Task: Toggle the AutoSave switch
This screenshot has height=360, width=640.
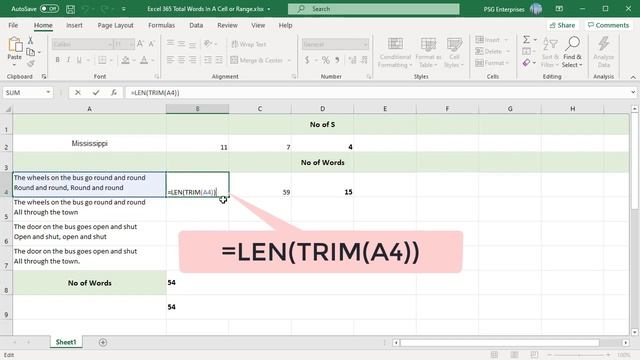Action: pyautogui.click(x=49, y=9)
